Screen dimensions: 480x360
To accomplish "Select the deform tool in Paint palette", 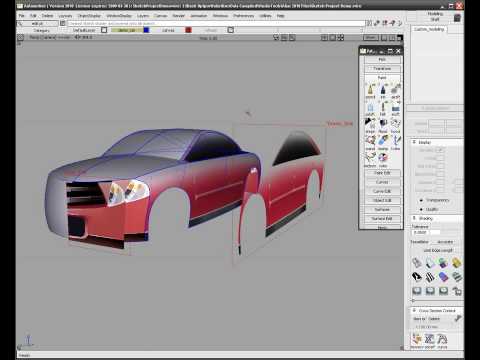I will [x=370, y=160].
